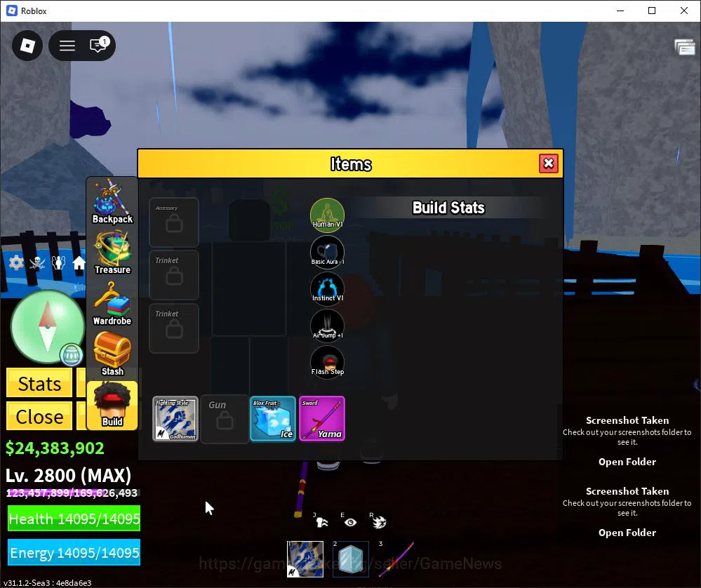The image size is (701, 588).
Task: Select the Human VI race icon
Action: pos(327,215)
